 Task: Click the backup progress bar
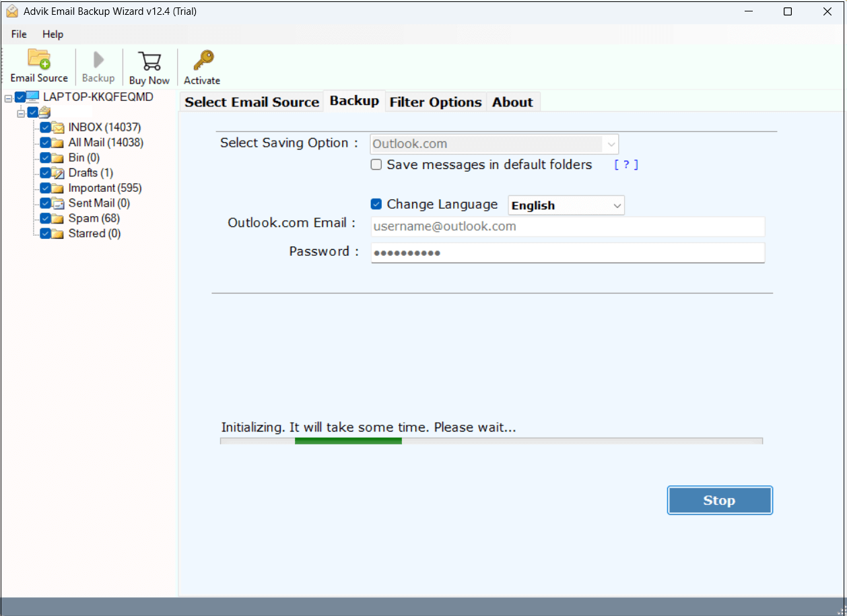click(x=491, y=440)
